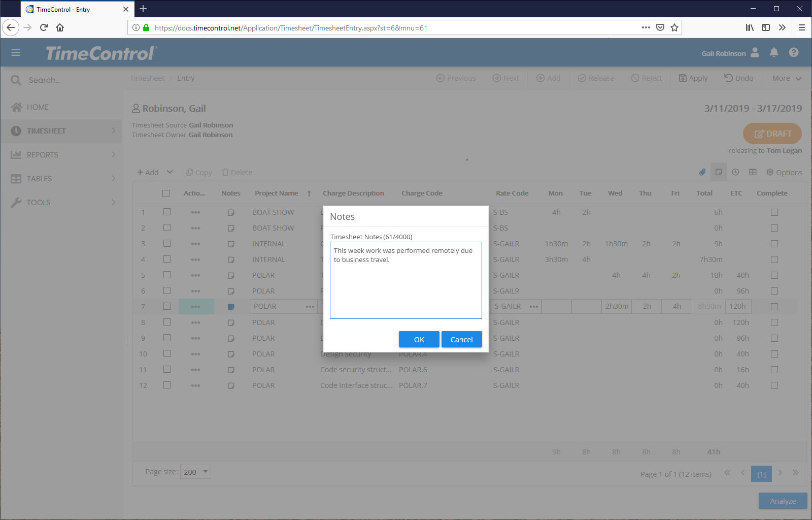Click the filled note icon on row 7
Screen dimensions: 812x520
pyautogui.click(x=231, y=307)
